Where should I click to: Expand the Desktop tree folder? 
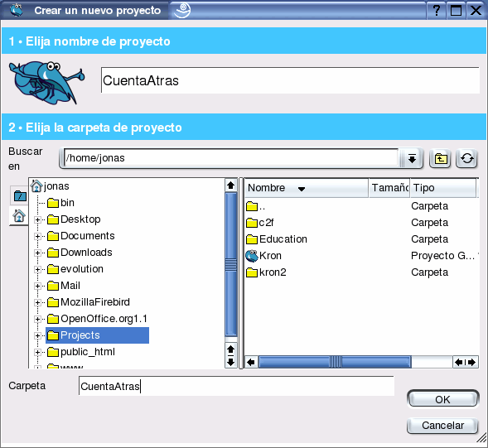pos(37,220)
